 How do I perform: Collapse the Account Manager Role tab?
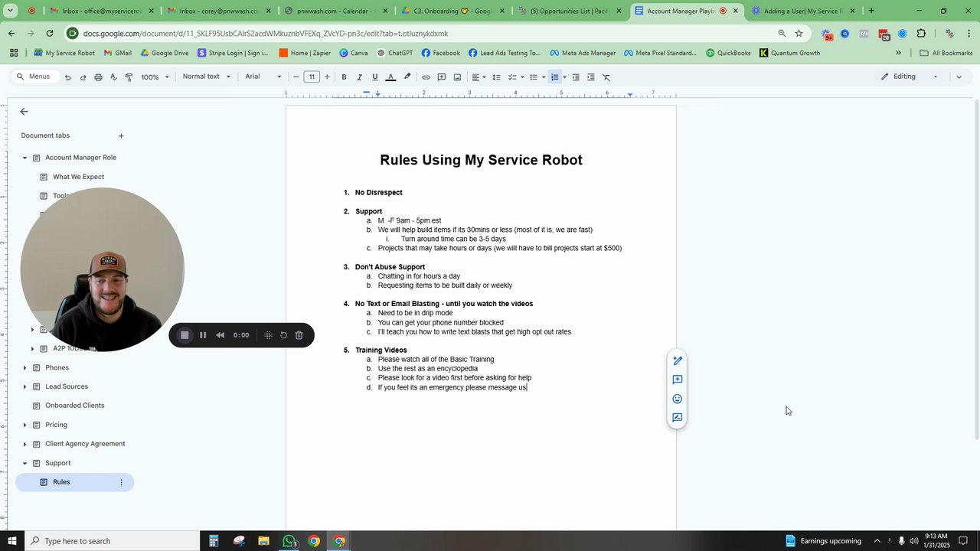(x=24, y=158)
